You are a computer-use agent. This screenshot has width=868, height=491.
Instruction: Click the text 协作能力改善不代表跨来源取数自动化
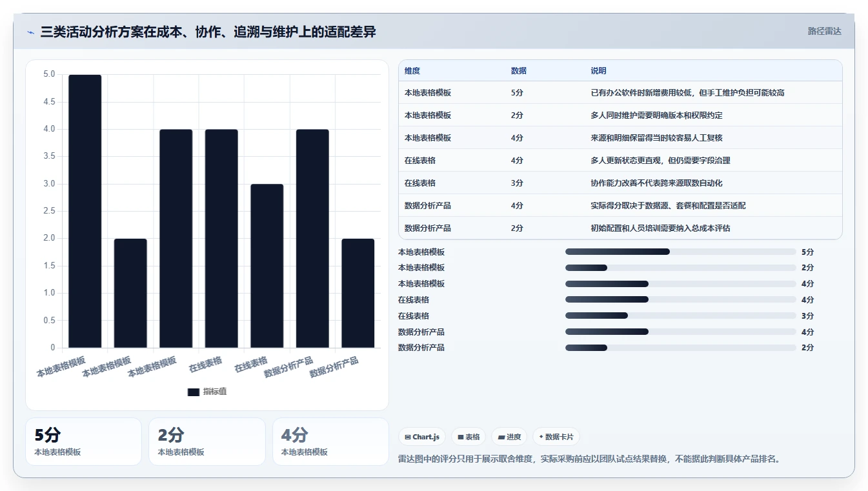[656, 183]
